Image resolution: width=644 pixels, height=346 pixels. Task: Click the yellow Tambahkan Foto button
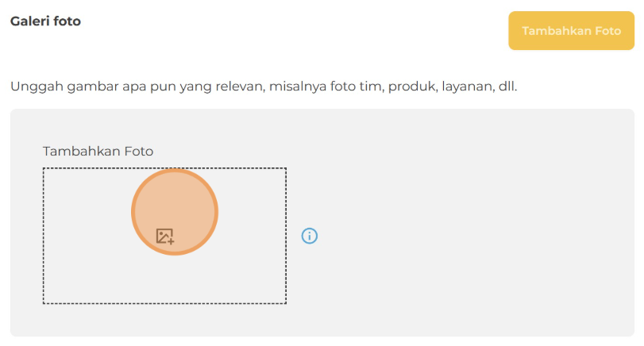(571, 31)
